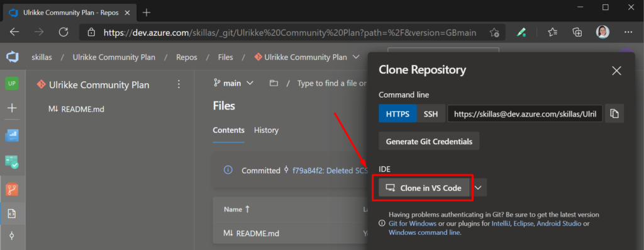This screenshot has width=644, height=250.
Task: Open a new browser tab
Action: 147,13
